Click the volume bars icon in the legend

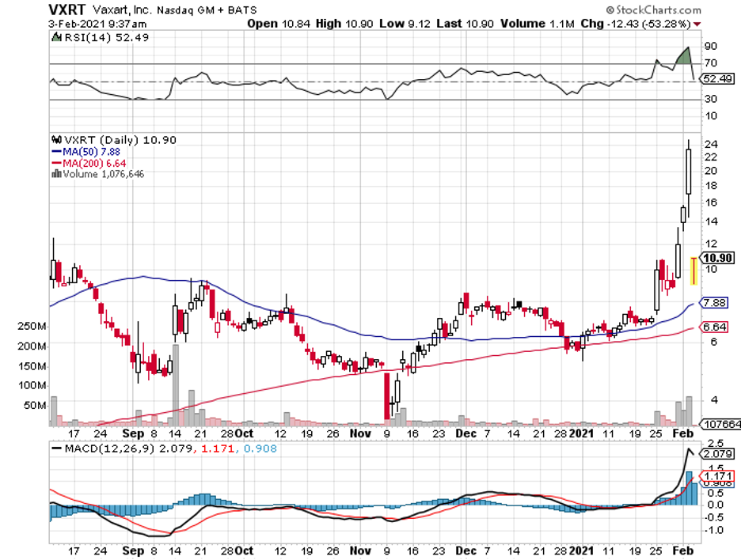pos(56,174)
